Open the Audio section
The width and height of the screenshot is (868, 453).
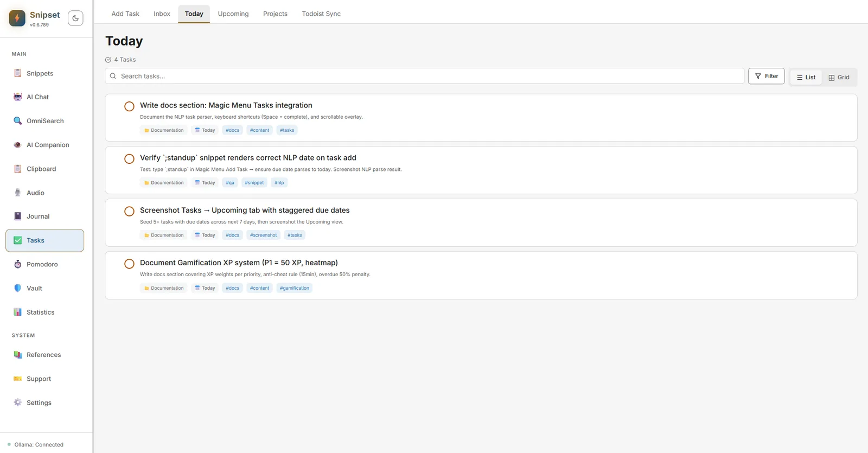pos(44,193)
